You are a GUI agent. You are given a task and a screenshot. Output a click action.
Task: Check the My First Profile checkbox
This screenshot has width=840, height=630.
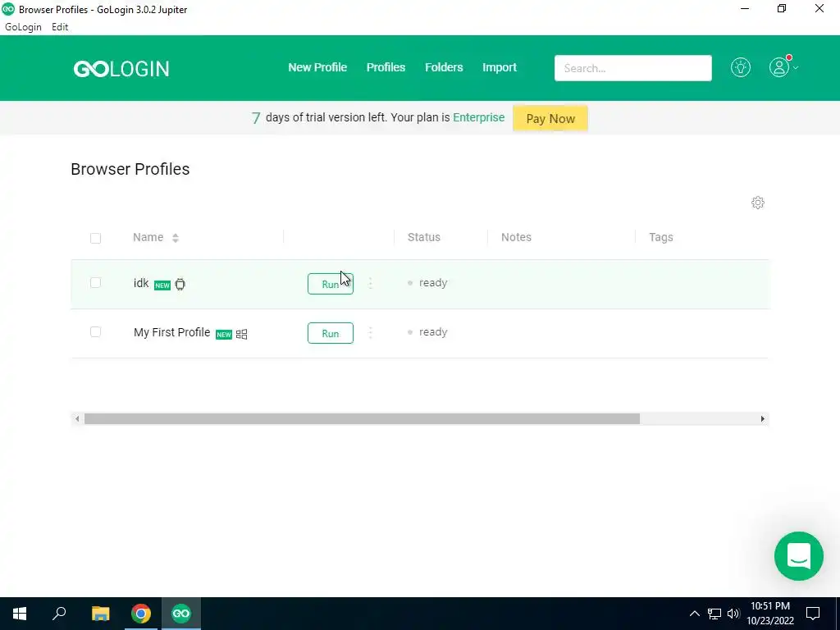coord(95,331)
